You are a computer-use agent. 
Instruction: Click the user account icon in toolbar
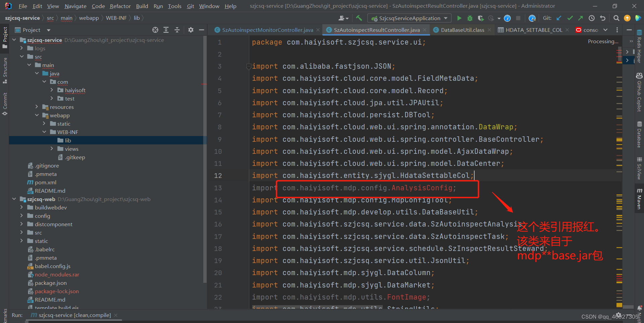[x=343, y=18]
